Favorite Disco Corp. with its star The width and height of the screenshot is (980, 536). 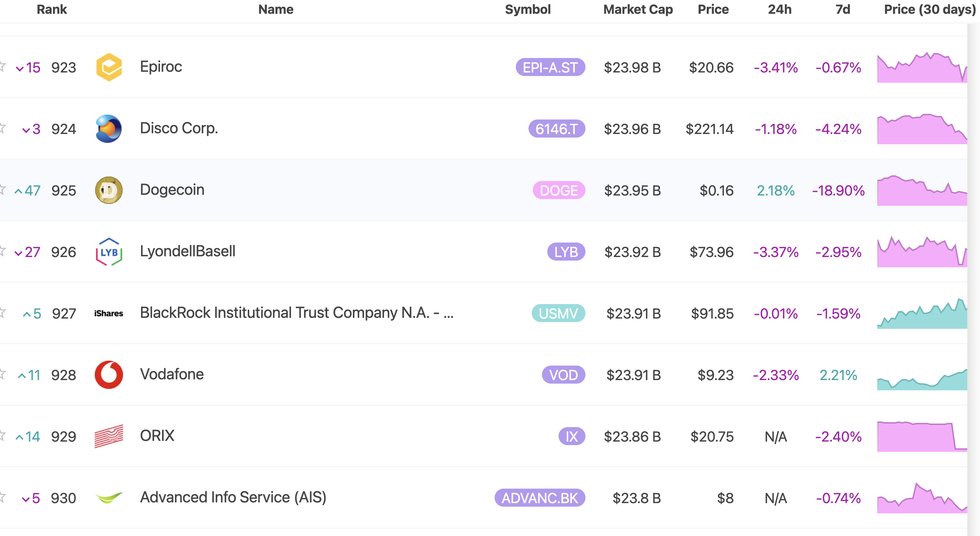pyautogui.click(x=2, y=128)
